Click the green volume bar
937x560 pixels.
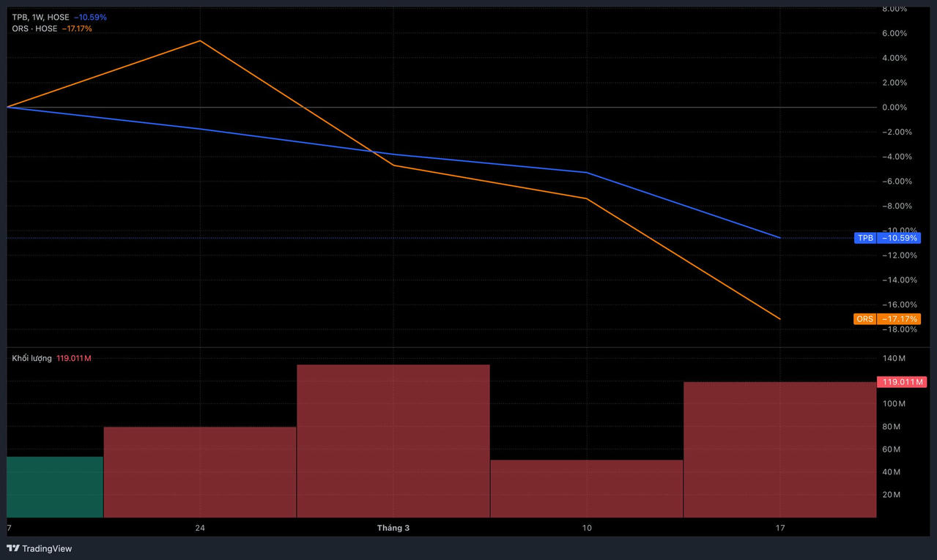click(x=55, y=487)
